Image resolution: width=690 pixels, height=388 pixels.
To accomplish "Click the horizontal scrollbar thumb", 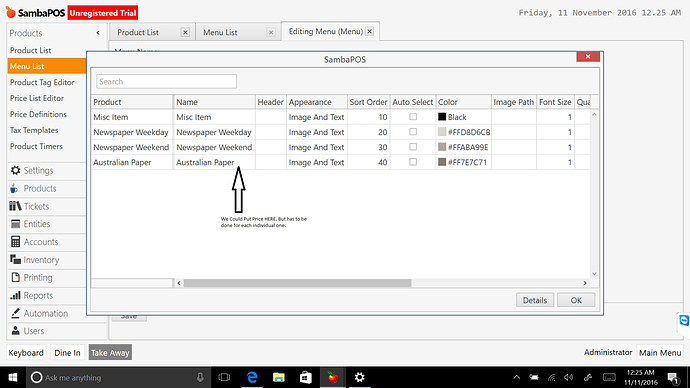I will [x=297, y=283].
